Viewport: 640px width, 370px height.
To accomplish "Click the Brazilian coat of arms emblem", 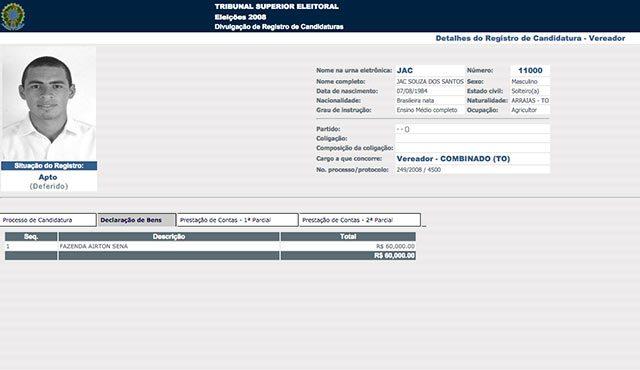I will [13, 16].
